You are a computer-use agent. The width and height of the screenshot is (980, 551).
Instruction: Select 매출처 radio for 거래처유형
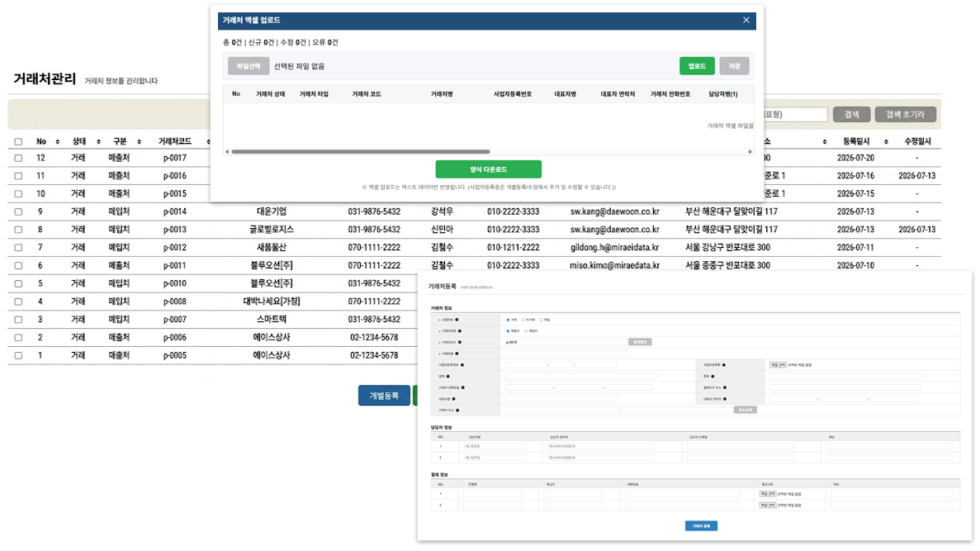(508, 331)
